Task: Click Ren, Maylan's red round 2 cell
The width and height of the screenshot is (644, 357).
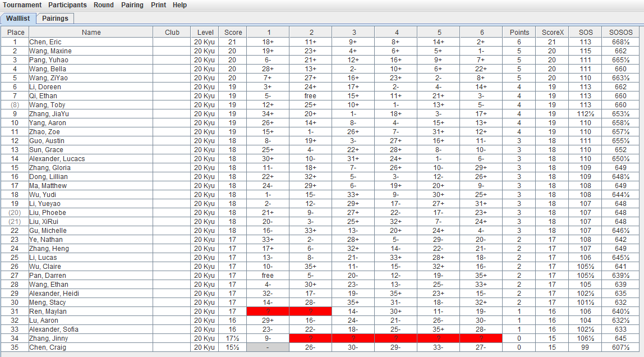Action: click(311, 312)
